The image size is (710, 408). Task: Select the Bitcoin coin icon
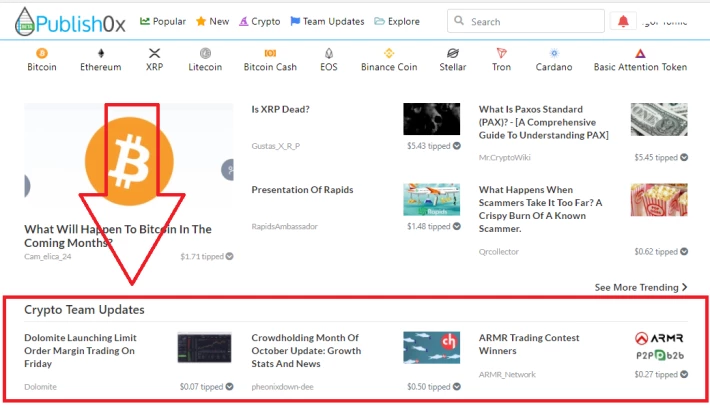[x=42, y=53]
